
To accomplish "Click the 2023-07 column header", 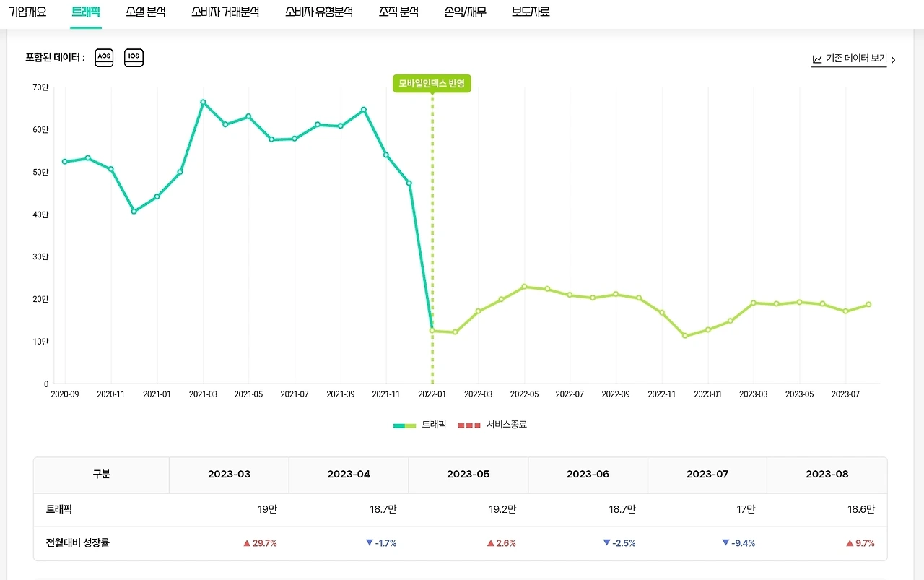I will (x=707, y=475).
